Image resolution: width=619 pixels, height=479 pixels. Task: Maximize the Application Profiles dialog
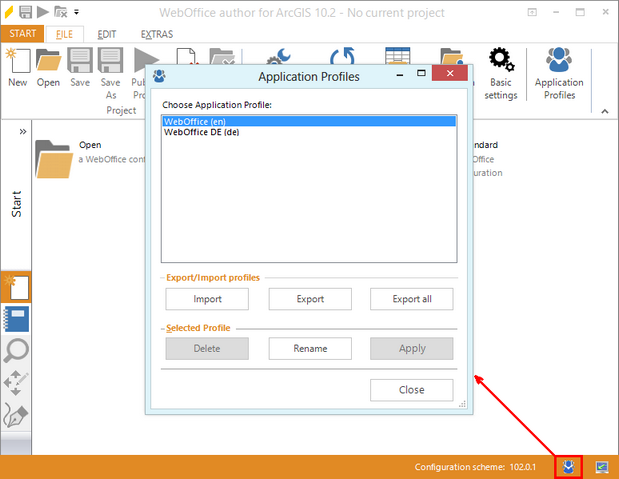421,73
